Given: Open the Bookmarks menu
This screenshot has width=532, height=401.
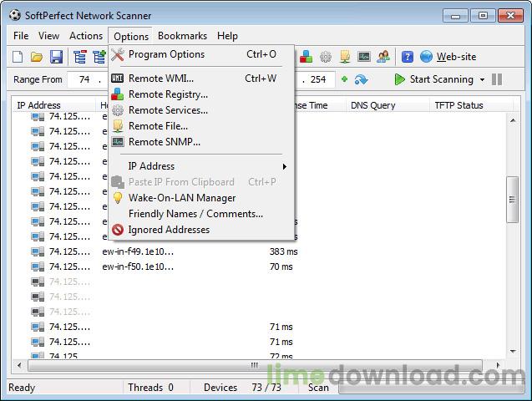Looking at the screenshot, I should 183,36.
